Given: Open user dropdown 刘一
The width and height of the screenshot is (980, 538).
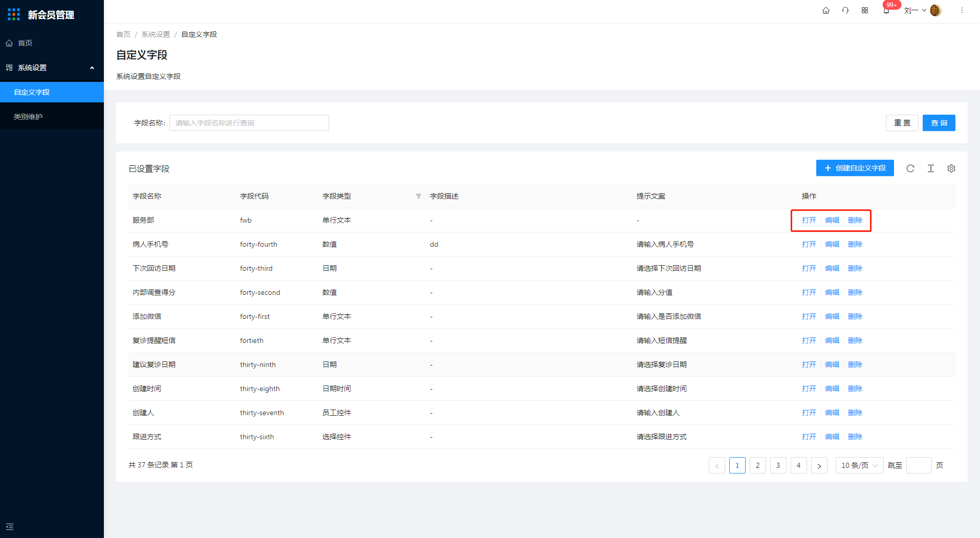Looking at the screenshot, I should tap(915, 10).
